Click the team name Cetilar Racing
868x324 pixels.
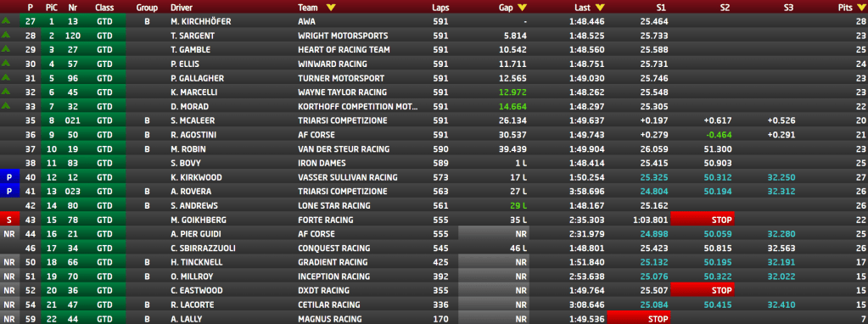329,305
